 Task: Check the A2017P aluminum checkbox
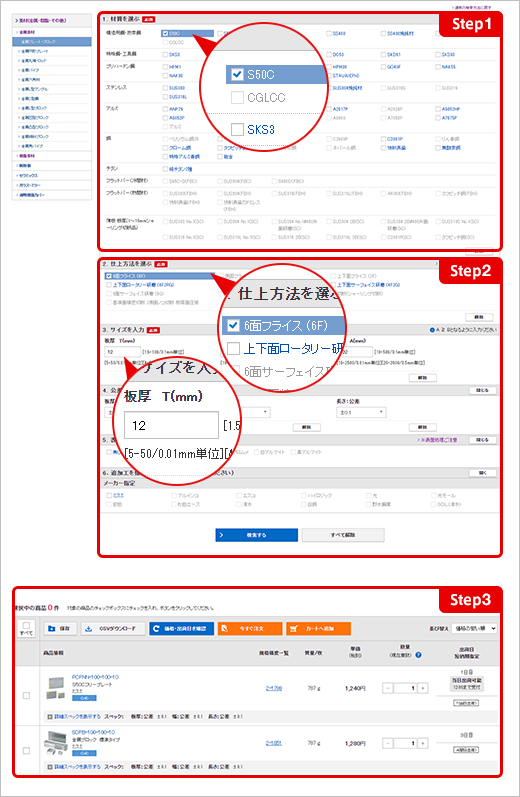(x=329, y=109)
